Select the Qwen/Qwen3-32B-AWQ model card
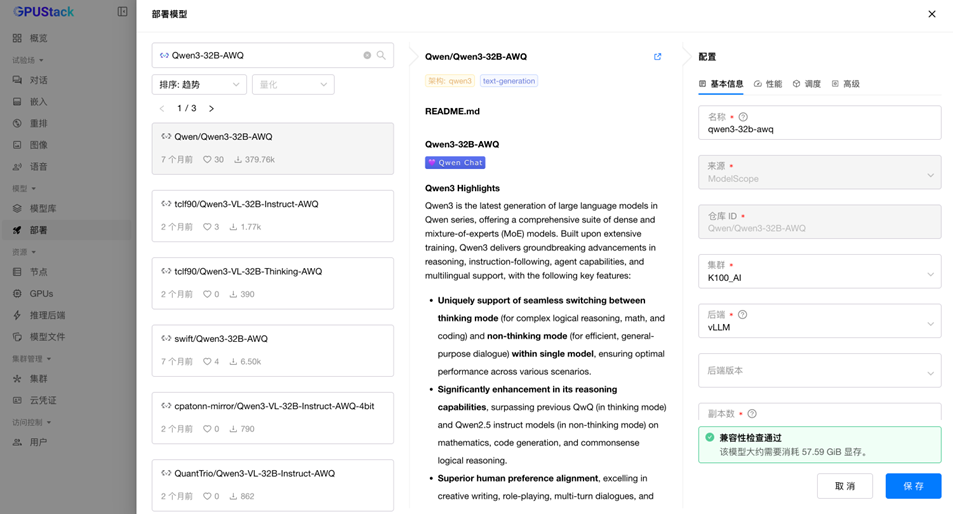Viewport: 953px width, 514px height. pos(273,149)
